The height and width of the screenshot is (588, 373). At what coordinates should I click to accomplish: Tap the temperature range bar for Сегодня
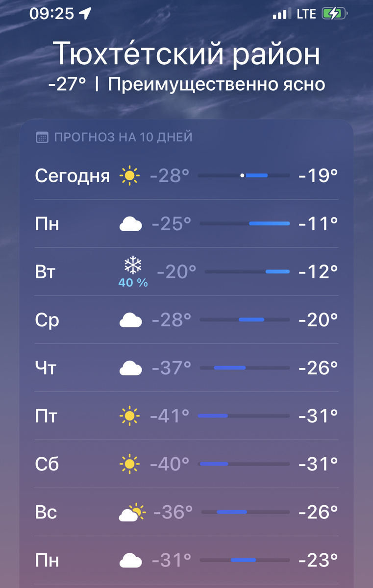pos(244,175)
